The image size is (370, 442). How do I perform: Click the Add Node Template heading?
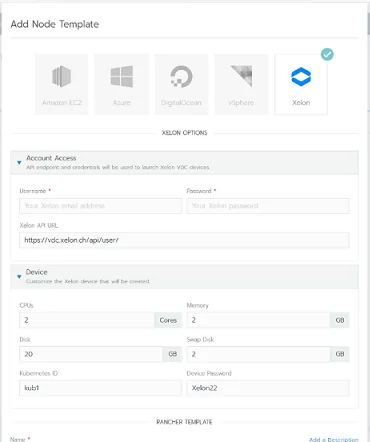[55, 24]
